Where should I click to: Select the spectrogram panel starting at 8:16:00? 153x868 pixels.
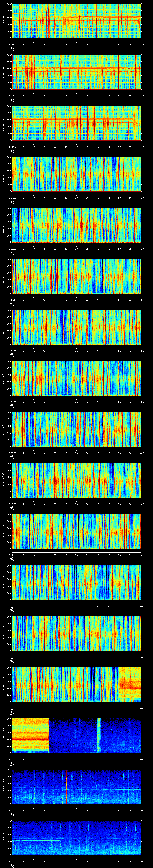point(77,787)
